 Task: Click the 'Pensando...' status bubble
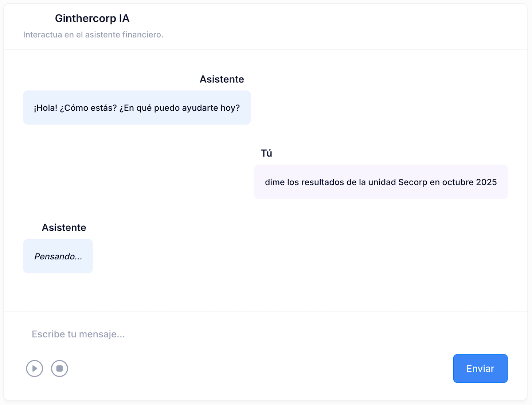pos(58,256)
